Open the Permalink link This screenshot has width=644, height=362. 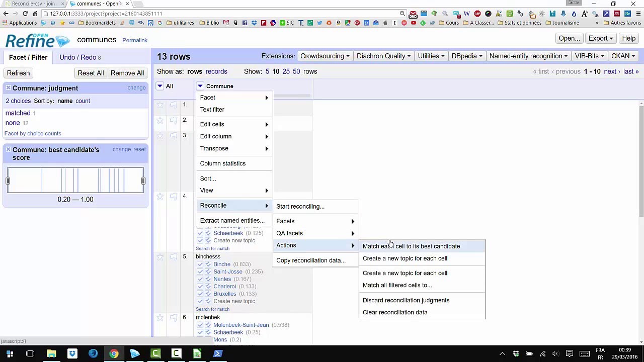(135, 40)
